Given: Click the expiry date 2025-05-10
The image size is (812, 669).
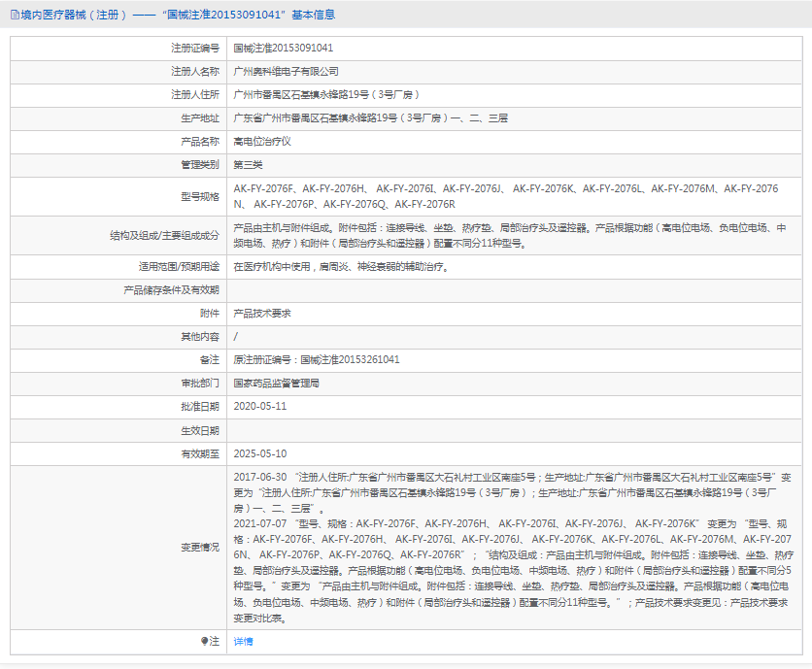Looking at the screenshot, I should (x=260, y=453).
